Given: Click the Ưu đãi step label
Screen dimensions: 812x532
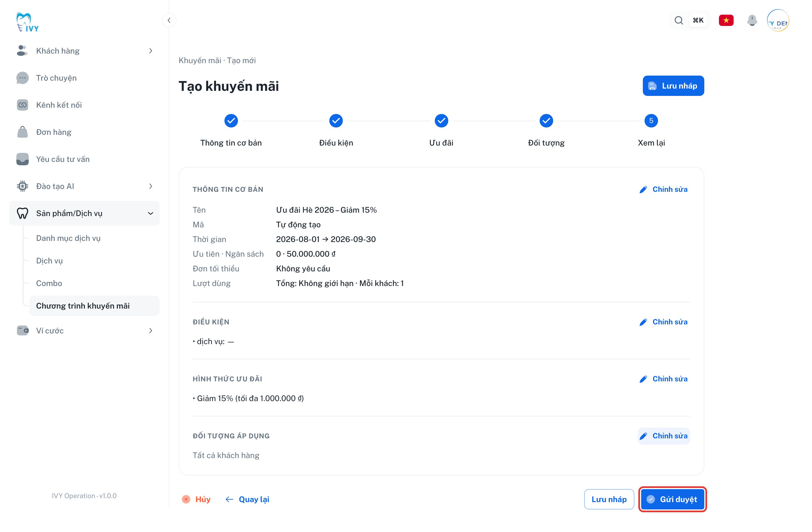Looking at the screenshot, I should [x=441, y=143].
